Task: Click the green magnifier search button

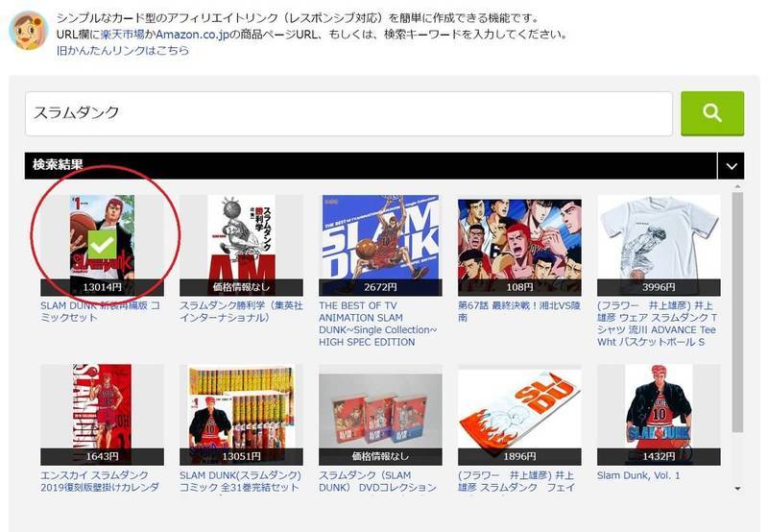Action: point(712,113)
